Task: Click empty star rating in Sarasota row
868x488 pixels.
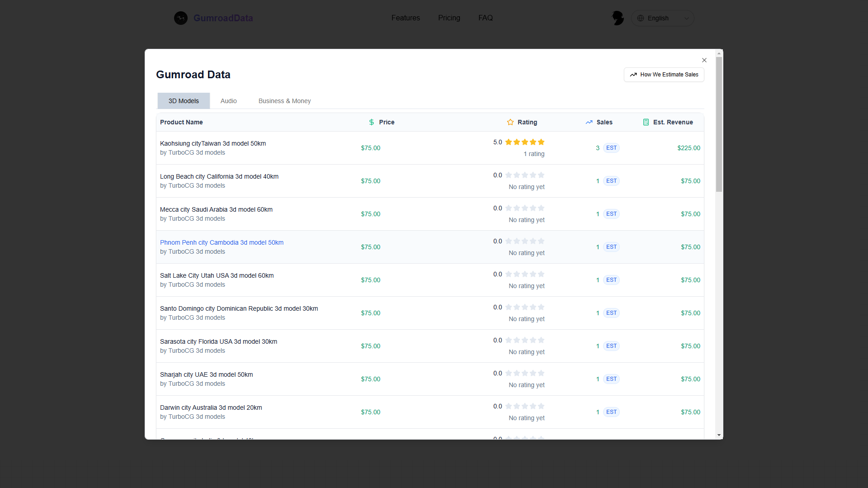Action: [x=525, y=340]
